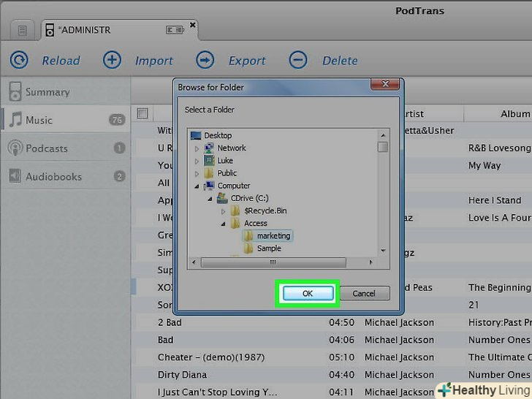Click the folder tree horizontal scrollbar thumb
The height and width of the screenshot is (399, 532).
pyautogui.click(x=273, y=262)
